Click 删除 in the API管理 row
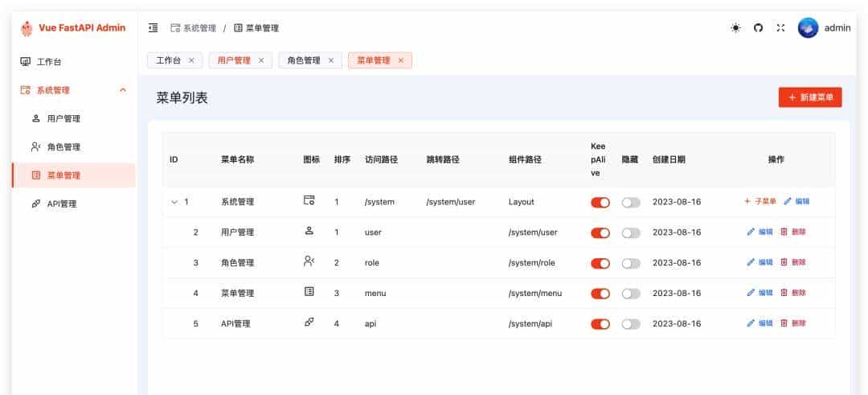The width and height of the screenshot is (868, 395). 793,323
